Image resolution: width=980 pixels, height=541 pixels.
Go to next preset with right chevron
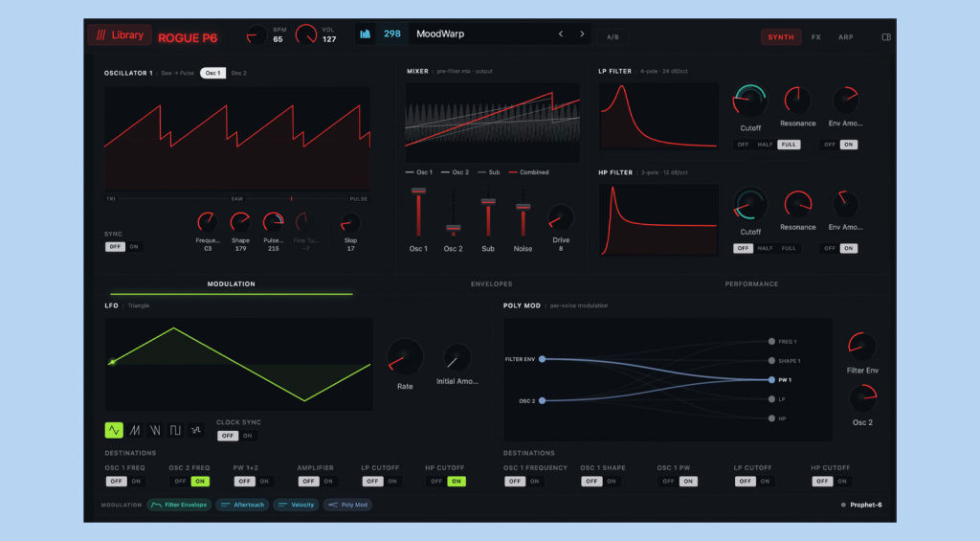[x=582, y=34]
